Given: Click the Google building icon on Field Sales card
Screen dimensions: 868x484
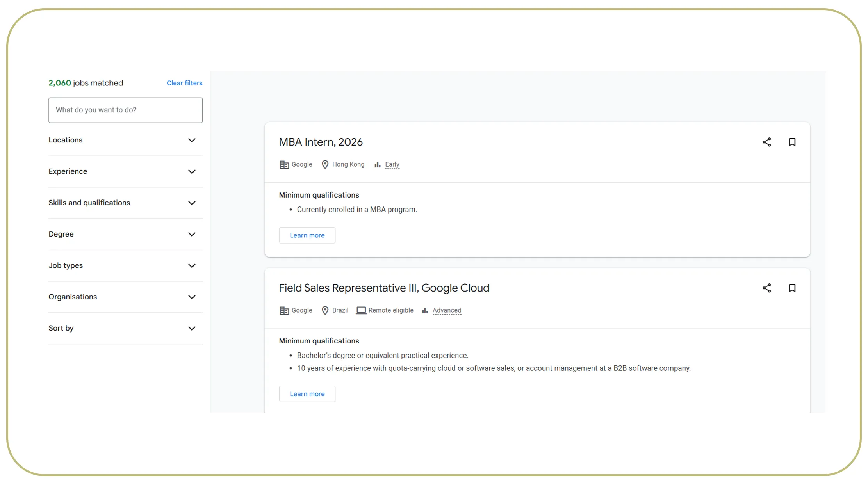Looking at the screenshot, I should point(284,310).
